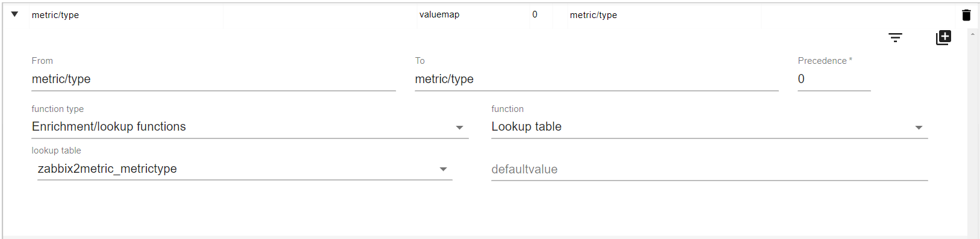The height and width of the screenshot is (239, 980).
Task: Open the function Lookup table dropdown
Action: (709, 127)
